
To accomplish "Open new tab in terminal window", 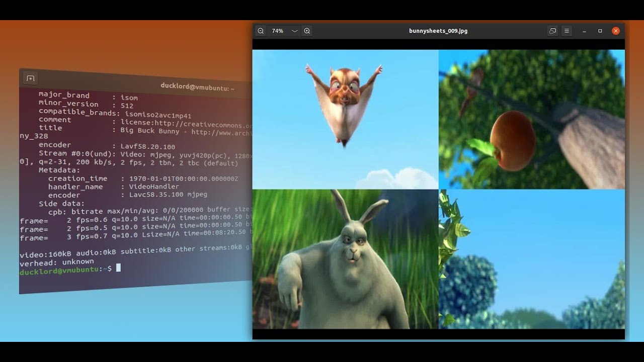I will click(30, 78).
